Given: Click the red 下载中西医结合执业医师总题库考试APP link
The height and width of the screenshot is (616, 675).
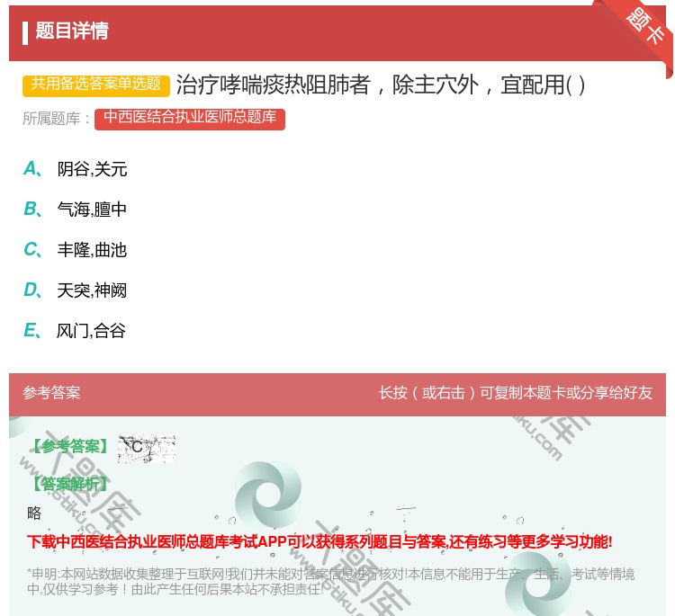Looking at the screenshot, I should point(319,541).
